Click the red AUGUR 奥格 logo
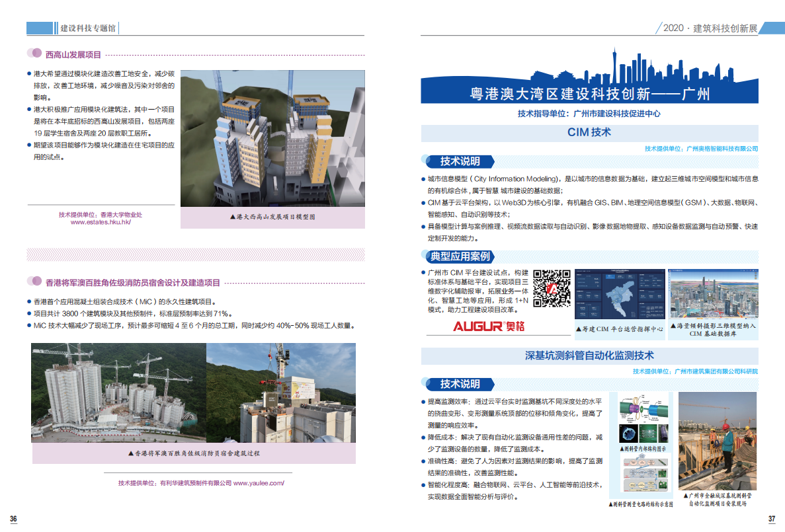The height and width of the screenshot is (532, 785). 489,326
